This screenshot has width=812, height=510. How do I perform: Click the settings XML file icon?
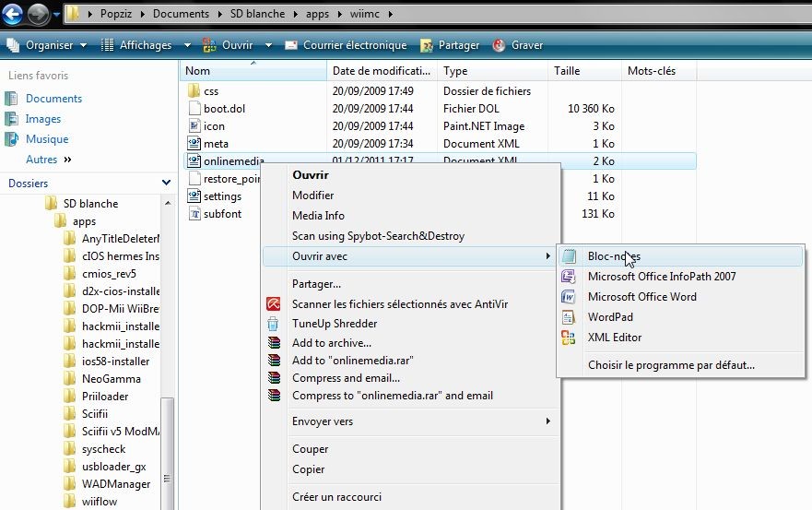(x=194, y=196)
